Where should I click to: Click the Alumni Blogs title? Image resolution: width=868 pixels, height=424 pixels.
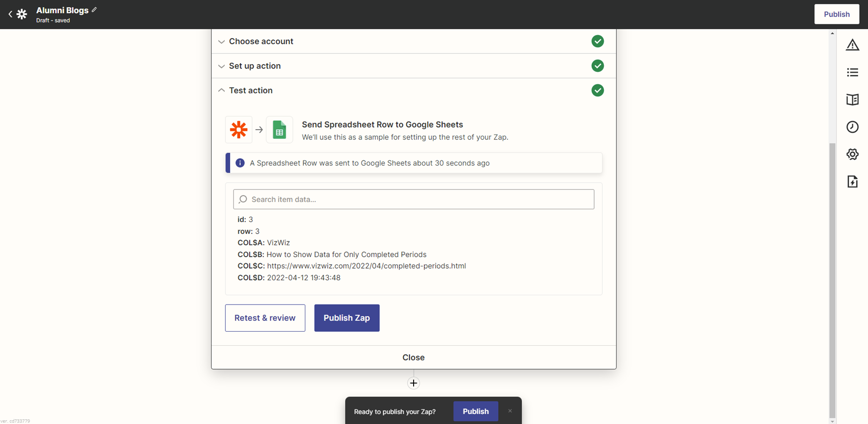pyautogui.click(x=63, y=10)
